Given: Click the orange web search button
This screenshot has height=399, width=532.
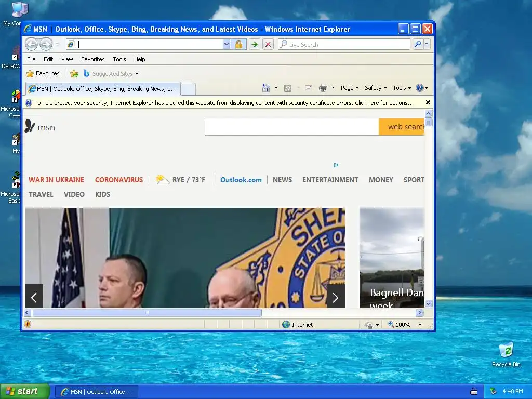Looking at the screenshot, I should pyautogui.click(x=402, y=127).
